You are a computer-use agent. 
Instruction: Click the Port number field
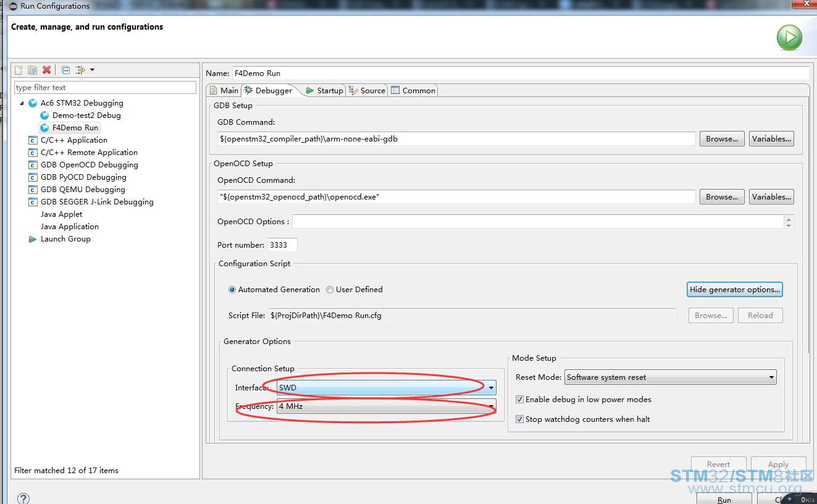tap(282, 245)
